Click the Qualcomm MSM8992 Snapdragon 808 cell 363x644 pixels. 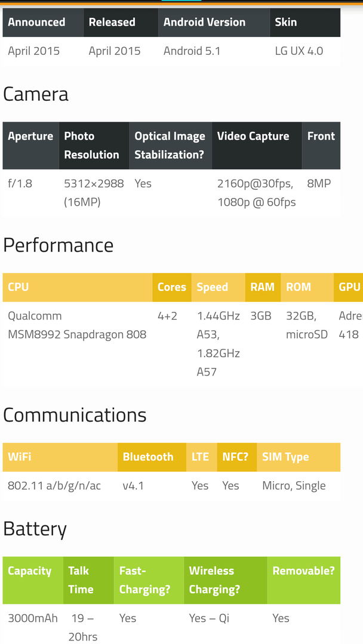[x=77, y=326]
